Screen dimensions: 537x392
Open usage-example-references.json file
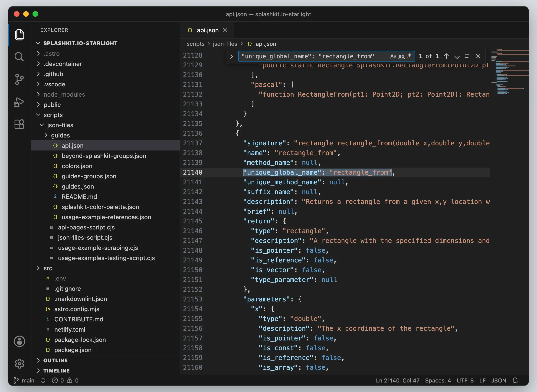[x=106, y=217]
